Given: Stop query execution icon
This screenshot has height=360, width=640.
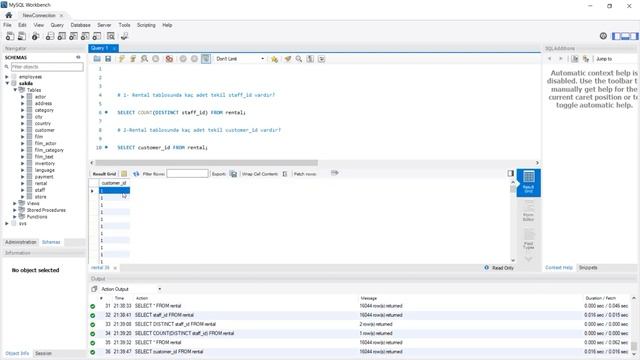Looking at the screenshot, I should (156, 59).
